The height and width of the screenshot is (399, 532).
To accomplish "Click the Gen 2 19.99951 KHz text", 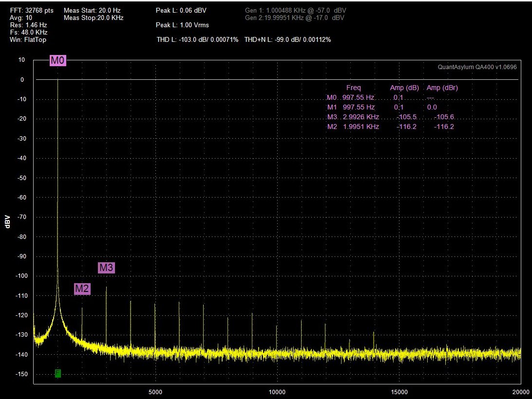I will pyautogui.click(x=294, y=18).
